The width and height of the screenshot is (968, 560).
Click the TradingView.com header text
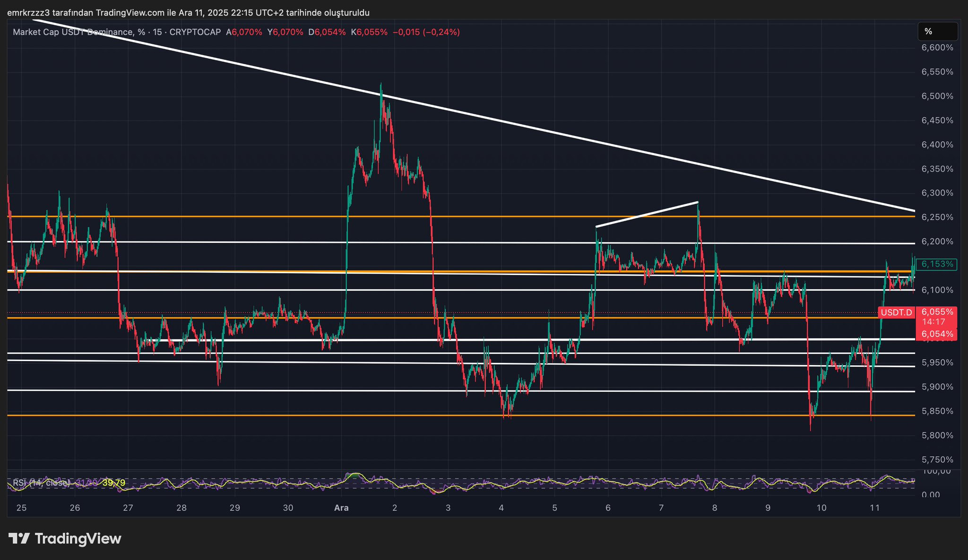[x=130, y=13]
